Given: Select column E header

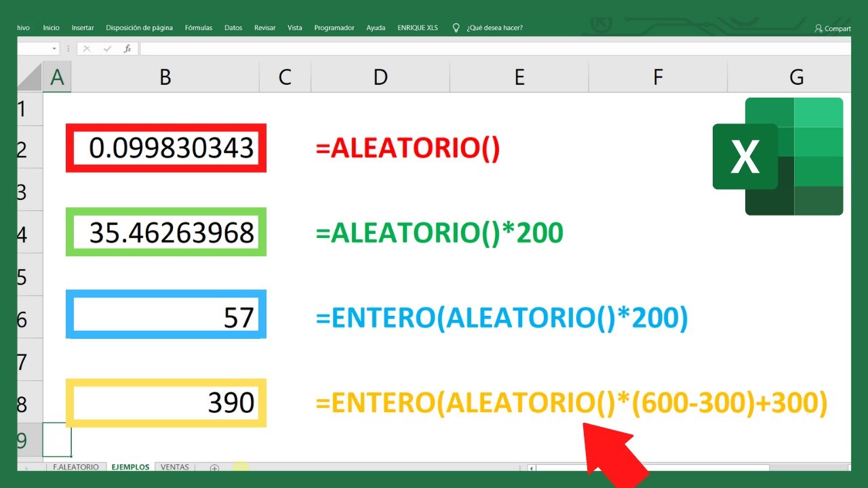Looking at the screenshot, I should tap(519, 77).
